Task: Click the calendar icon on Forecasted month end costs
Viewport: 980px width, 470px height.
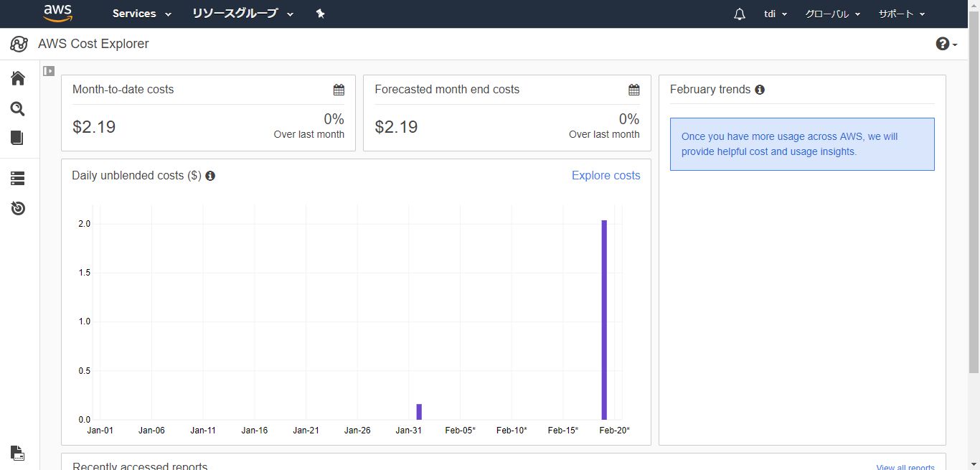Action: pyautogui.click(x=633, y=90)
